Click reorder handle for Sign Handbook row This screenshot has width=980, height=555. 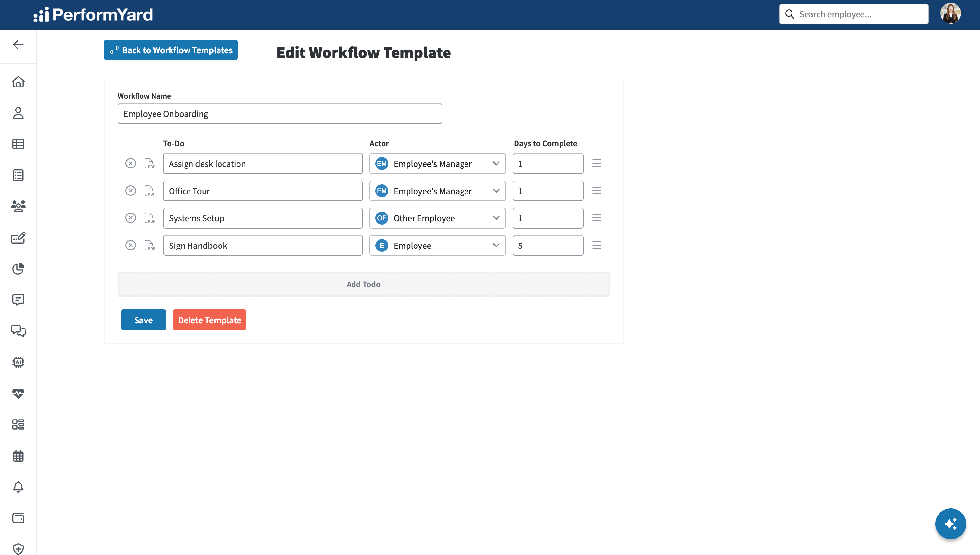point(596,245)
